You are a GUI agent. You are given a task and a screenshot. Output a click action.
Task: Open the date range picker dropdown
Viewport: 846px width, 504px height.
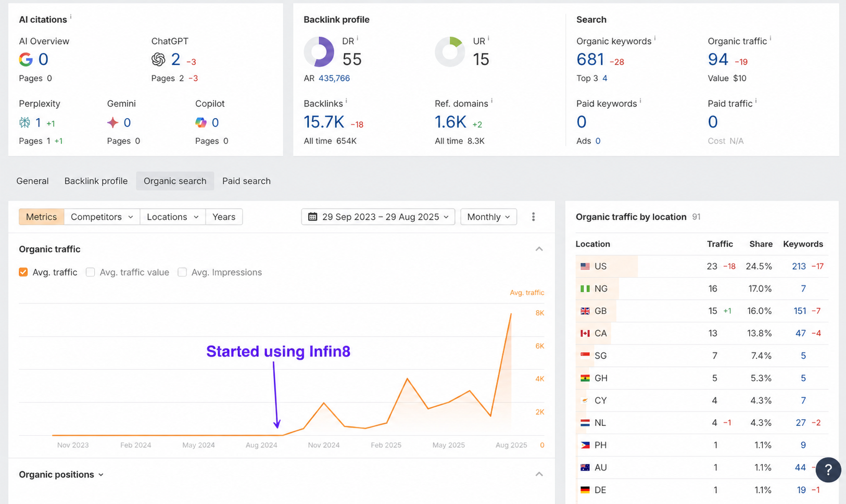click(x=378, y=217)
